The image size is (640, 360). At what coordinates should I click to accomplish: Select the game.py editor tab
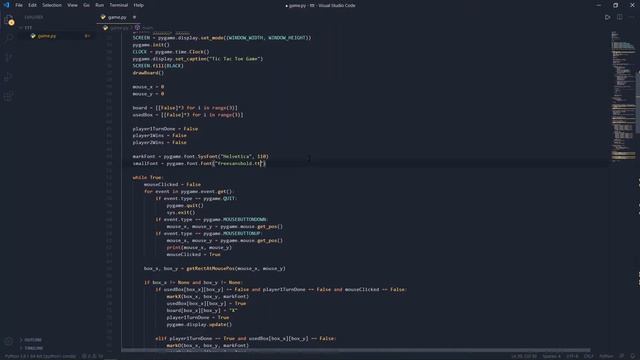[x=118, y=17]
